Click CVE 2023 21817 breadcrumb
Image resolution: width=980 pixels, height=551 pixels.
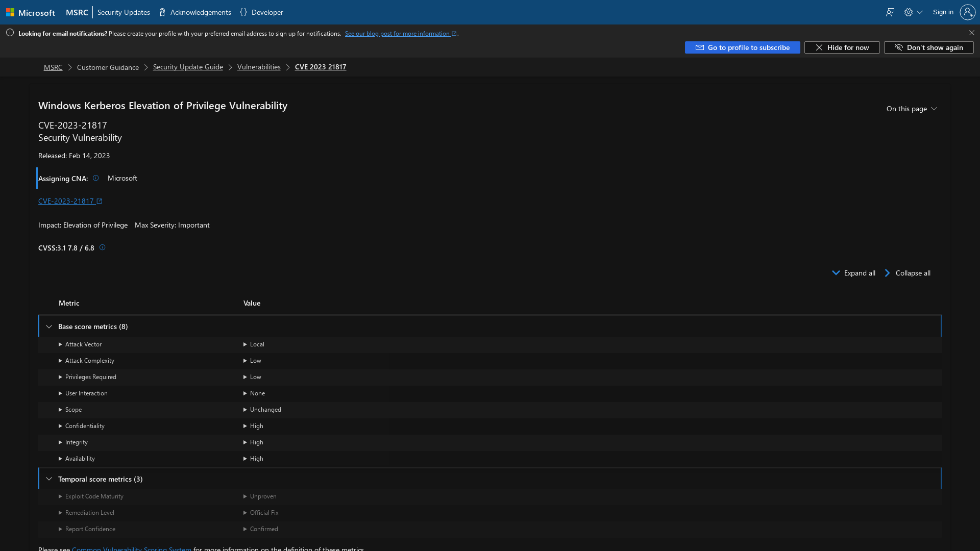[x=321, y=67]
